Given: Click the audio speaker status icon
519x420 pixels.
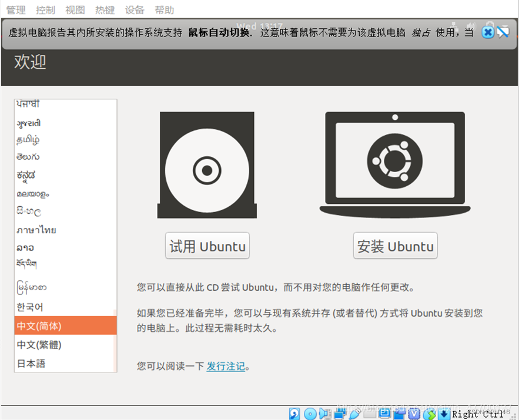Looking at the screenshot, I should point(326,414).
